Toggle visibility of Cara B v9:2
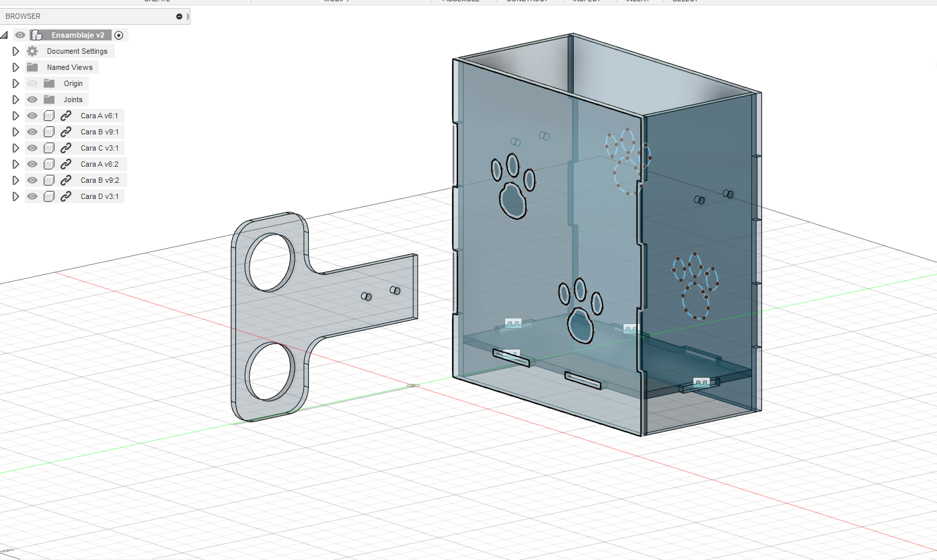Viewport: 937px width, 560px height. [x=32, y=180]
